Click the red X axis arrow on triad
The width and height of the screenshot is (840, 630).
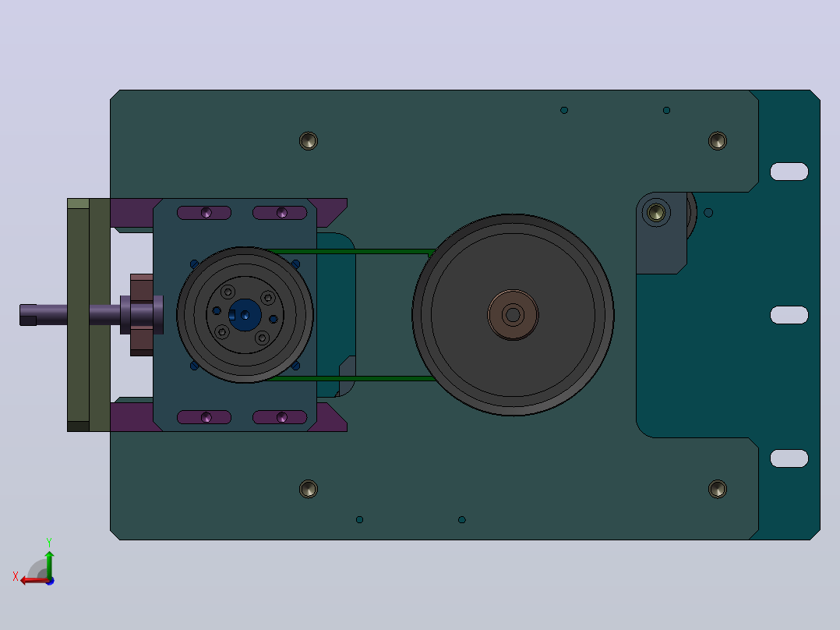pyautogui.click(x=32, y=581)
